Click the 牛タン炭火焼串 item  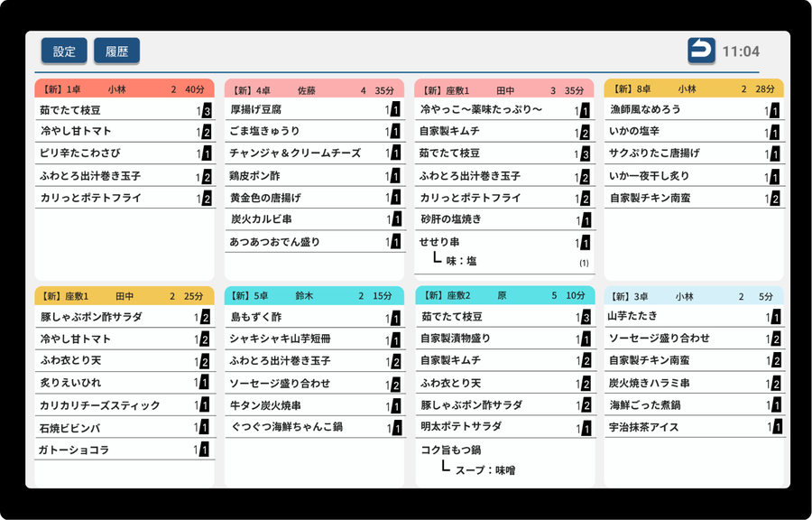point(314,405)
